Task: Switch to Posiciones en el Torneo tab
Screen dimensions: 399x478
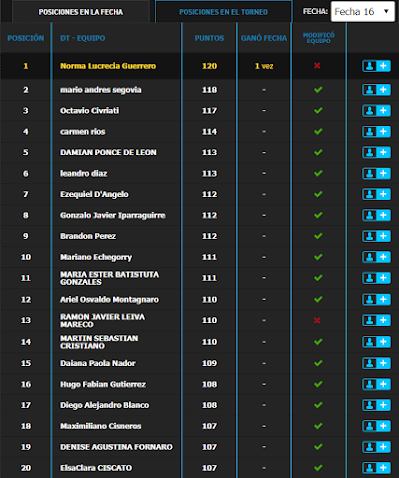Action: pos(223,12)
